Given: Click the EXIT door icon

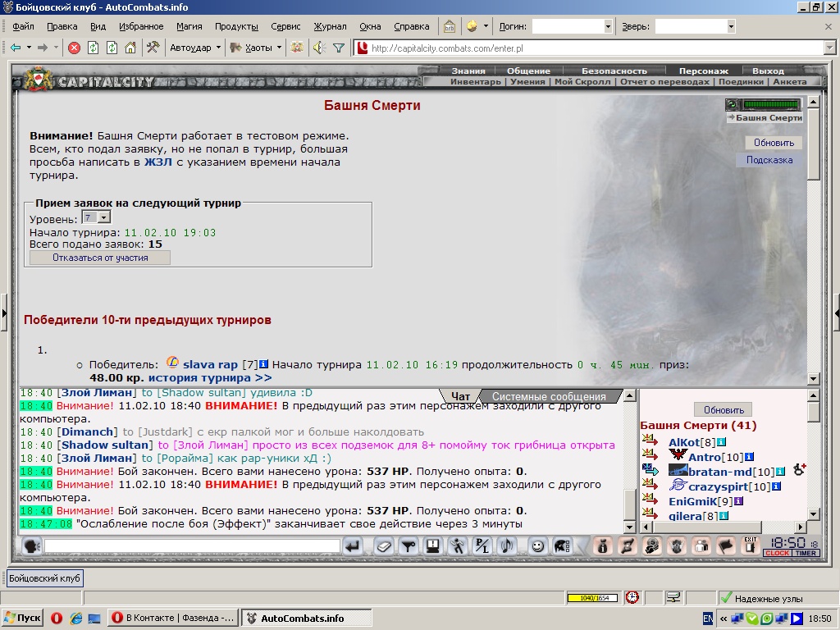Looking at the screenshot, I should click(750, 546).
